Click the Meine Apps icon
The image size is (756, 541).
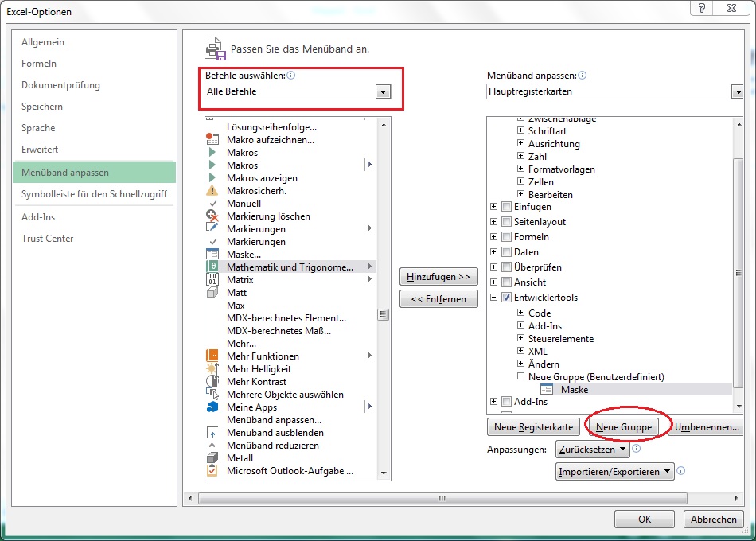[x=212, y=407]
